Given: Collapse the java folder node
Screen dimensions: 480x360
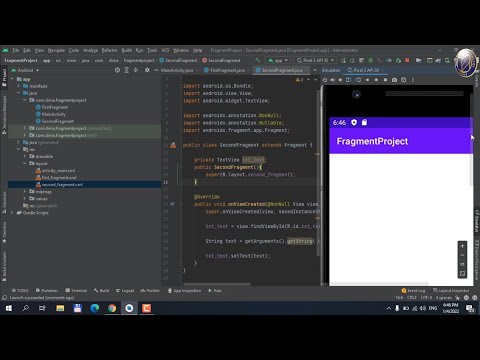Looking at the screenshot, I should click(x=18, y=93).
